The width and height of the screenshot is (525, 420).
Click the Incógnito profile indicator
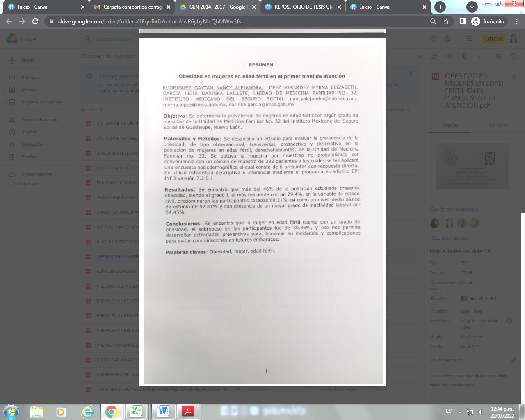[x=488, y=21]
